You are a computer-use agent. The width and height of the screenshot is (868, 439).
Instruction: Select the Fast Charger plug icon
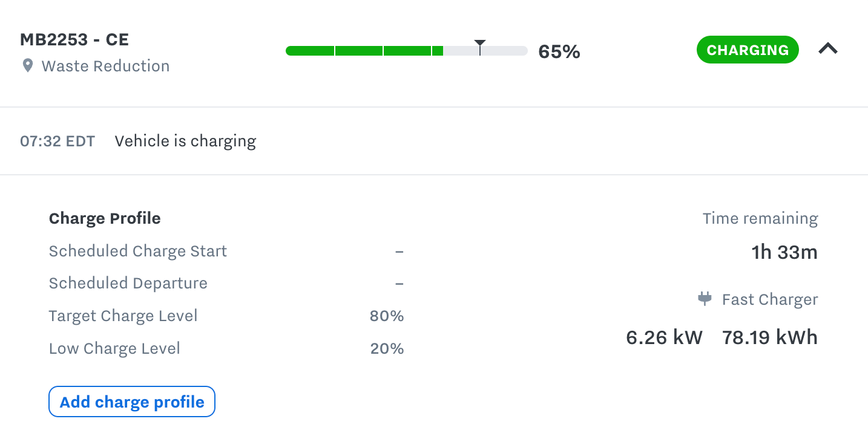tap(704, 299)
